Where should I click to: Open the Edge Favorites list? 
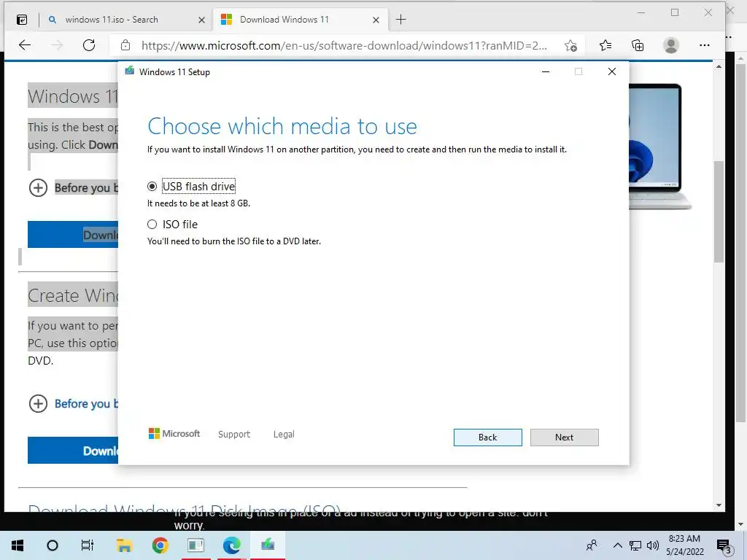point(605,46)
